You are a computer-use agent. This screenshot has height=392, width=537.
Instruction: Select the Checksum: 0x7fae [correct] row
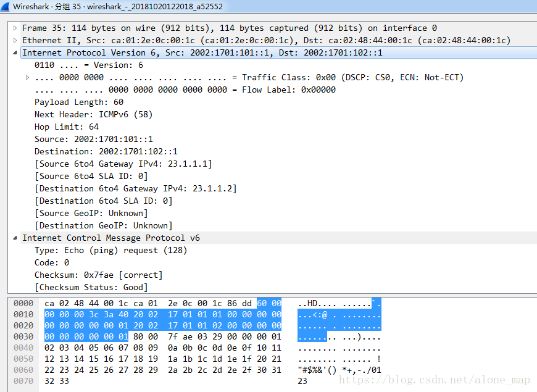click(x=99, y=275)
